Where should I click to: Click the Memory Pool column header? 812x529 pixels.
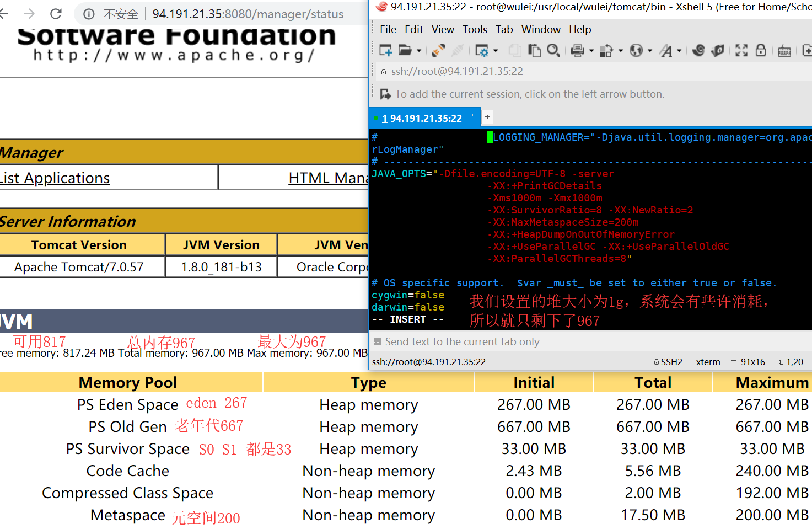coord(128,383)
